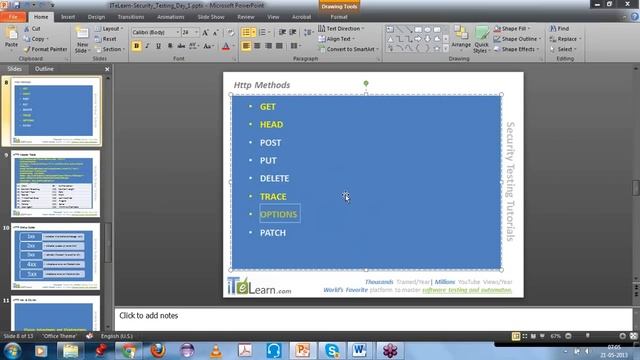Expand the shapes gallery More arrow
640x360 pixels.
click(x=446, y=49)
